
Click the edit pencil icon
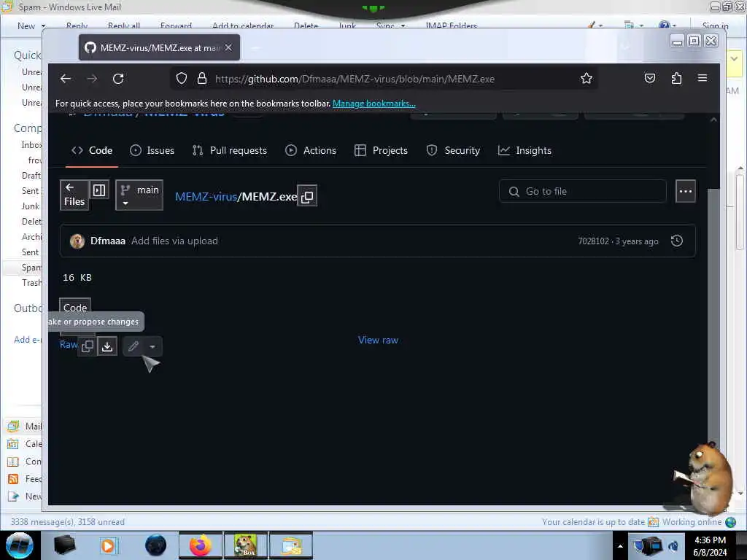tap(133, 346)
